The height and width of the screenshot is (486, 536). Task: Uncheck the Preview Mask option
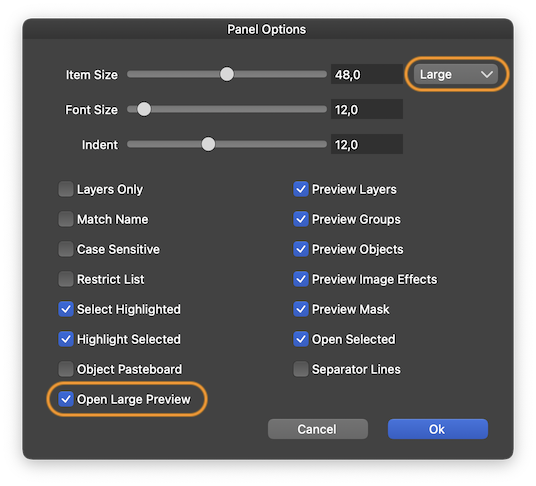tap(301, 309)
